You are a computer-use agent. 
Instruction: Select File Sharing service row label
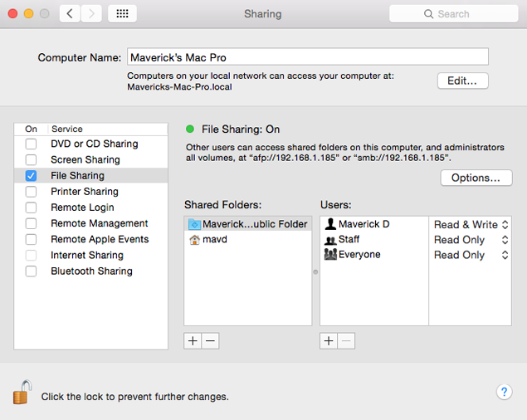click(78, 175)
